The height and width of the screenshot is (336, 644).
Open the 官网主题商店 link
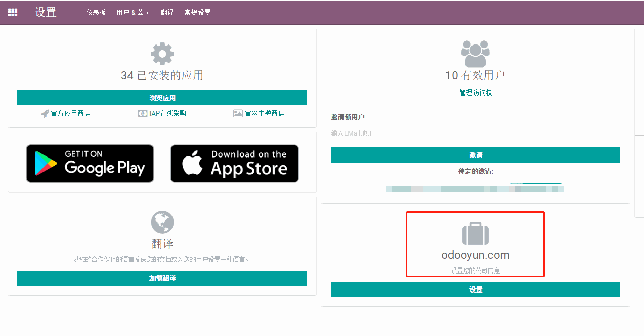click(265, 114)
